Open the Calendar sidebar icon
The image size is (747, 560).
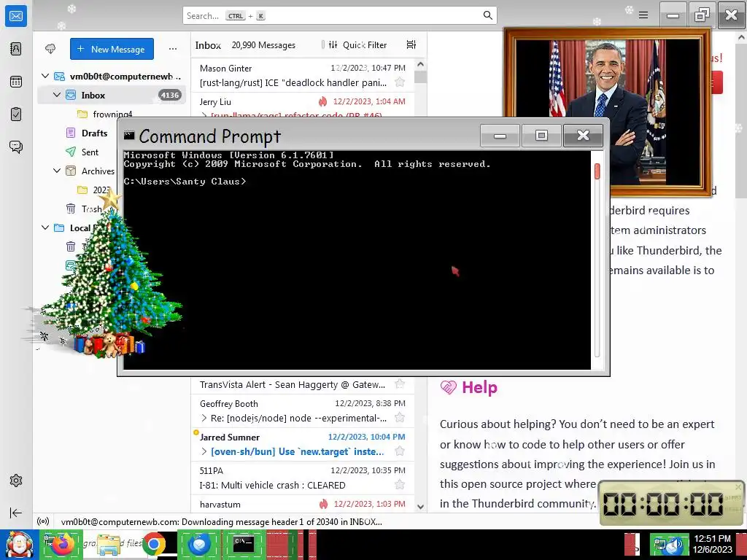[x=16, y=82]
